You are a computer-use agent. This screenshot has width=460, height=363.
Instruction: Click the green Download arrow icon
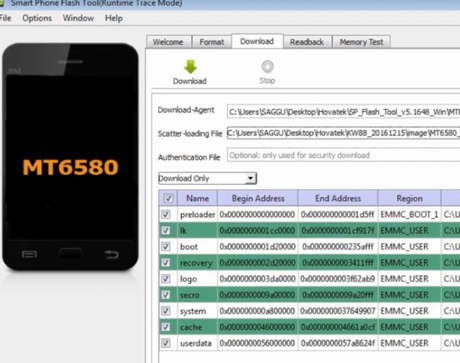click(x=190, y=67)
